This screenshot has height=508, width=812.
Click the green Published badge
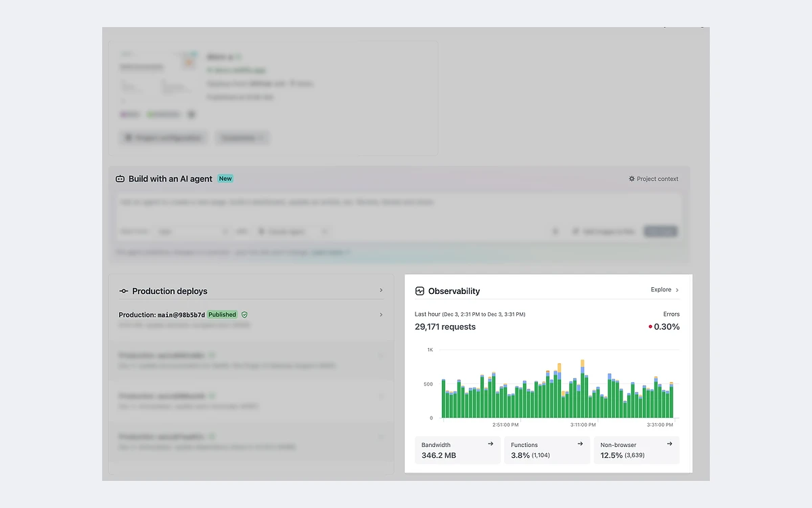[222, 315]
